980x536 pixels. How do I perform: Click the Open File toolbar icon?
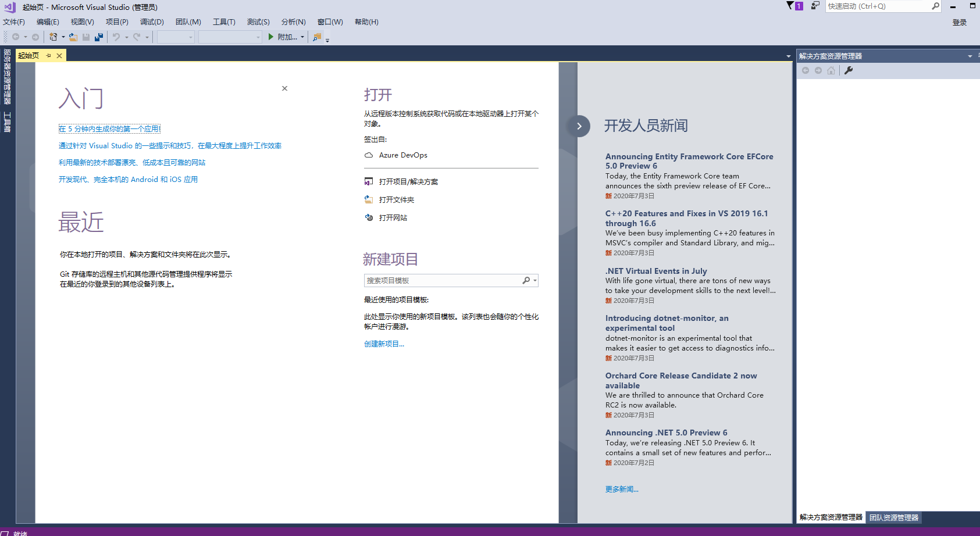pyautogui.click(x=73, y=37)
